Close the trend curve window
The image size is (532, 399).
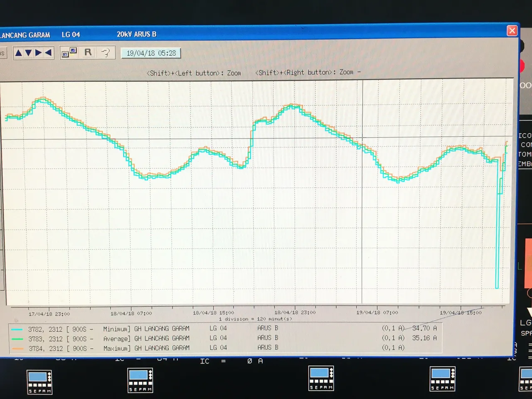pos(512,30)
